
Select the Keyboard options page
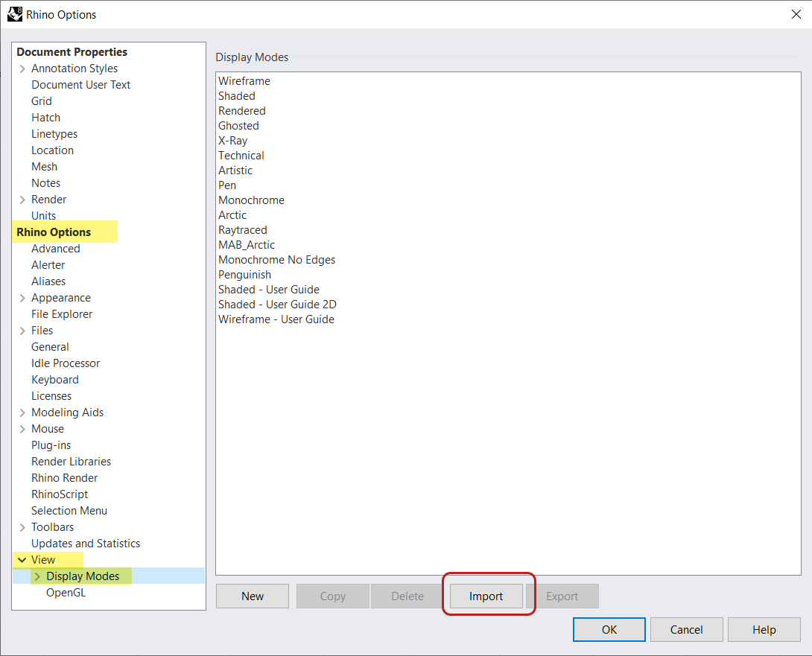point(54,380)
